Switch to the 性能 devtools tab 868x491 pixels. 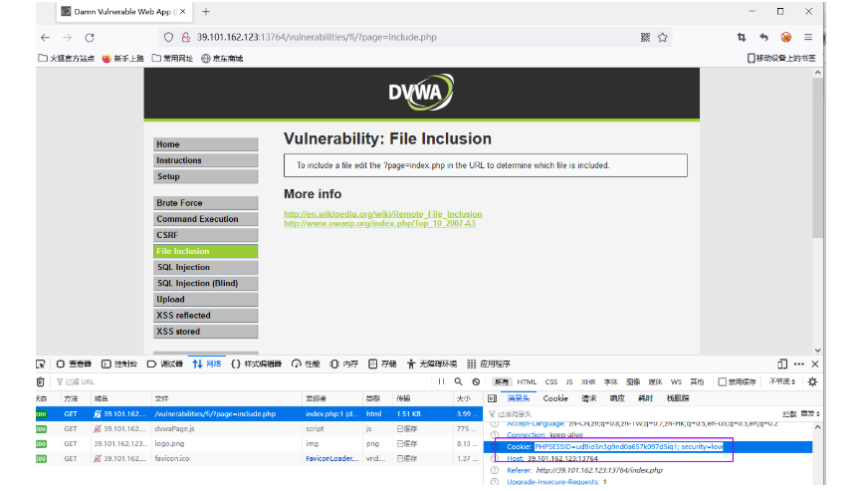pos(307,365)
